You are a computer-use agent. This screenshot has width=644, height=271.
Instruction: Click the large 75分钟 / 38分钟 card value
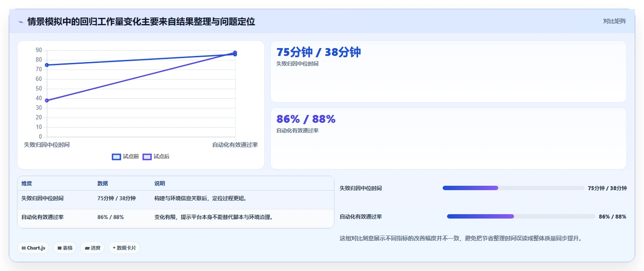point(319,52)
